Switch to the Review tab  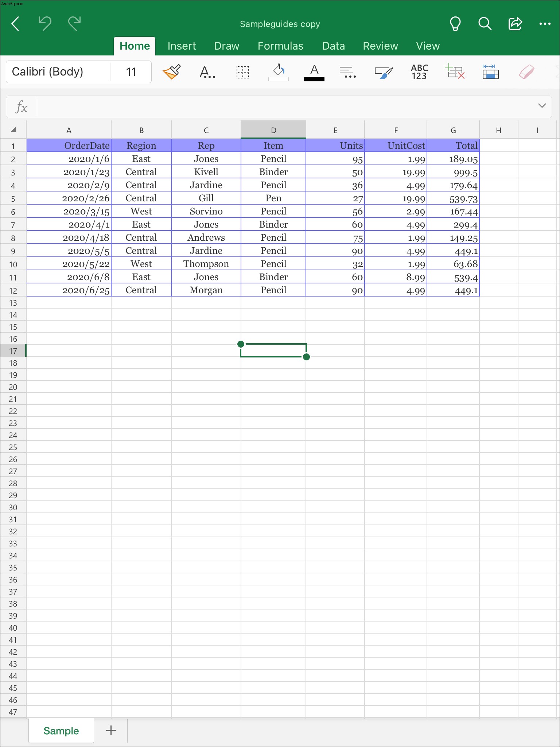tap(380, 46)
